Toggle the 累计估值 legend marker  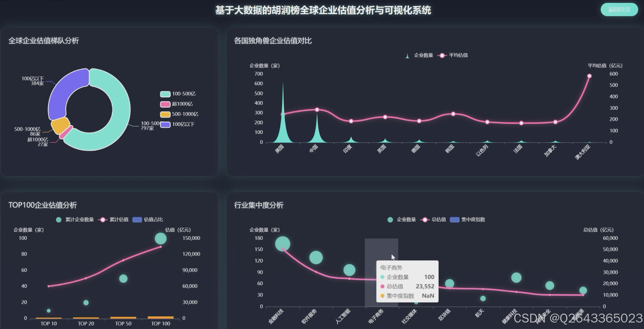(x=103, y=220)
